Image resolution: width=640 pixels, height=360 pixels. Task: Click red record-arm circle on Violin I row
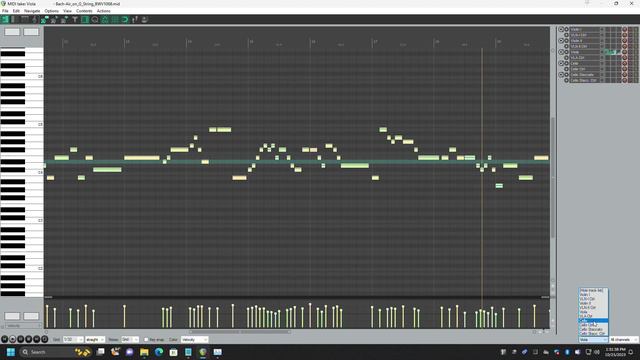tap(624, 29)
